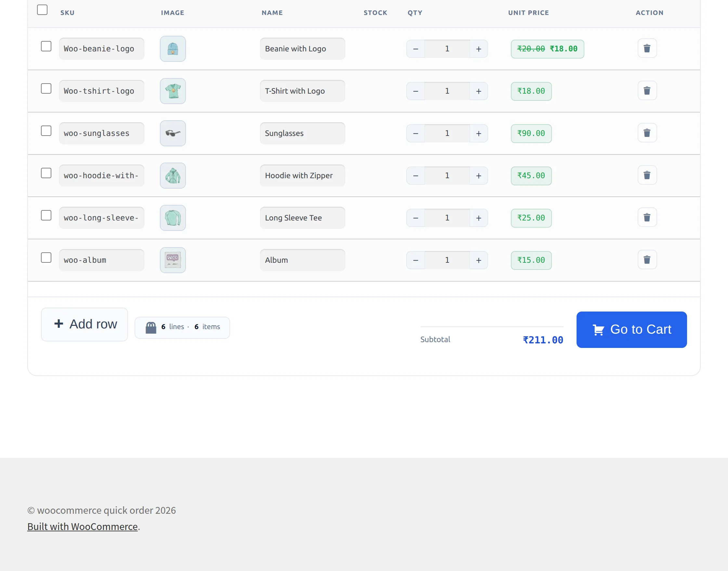Image resolution: width=728 pixels, height=571 pixels.
Task: Decrease quantity of Beanie with Logo
Action: [x=416, y=49]
